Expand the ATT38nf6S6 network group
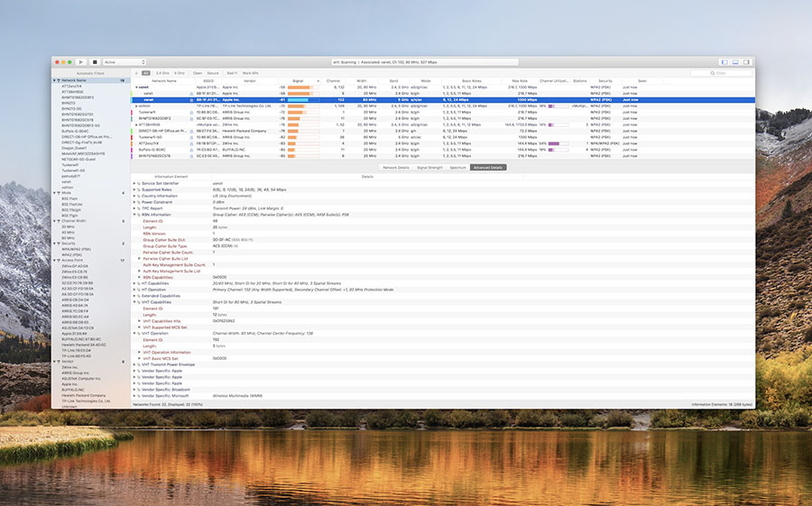The image size is (812, 506). click(137, 124)
